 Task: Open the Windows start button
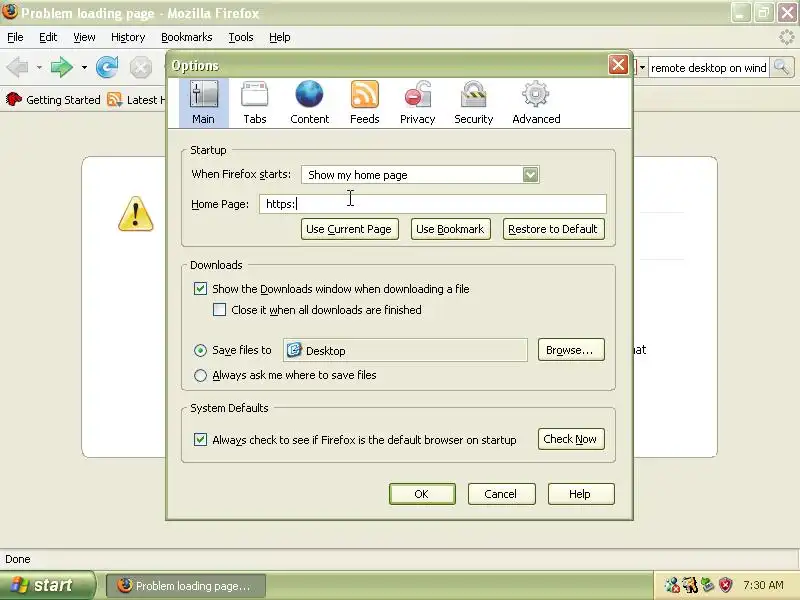(x=47, y=585)
